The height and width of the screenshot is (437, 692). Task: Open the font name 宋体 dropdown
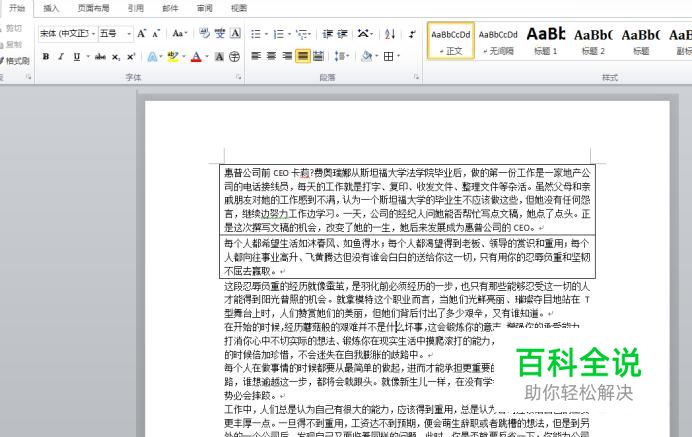(93, 34)
